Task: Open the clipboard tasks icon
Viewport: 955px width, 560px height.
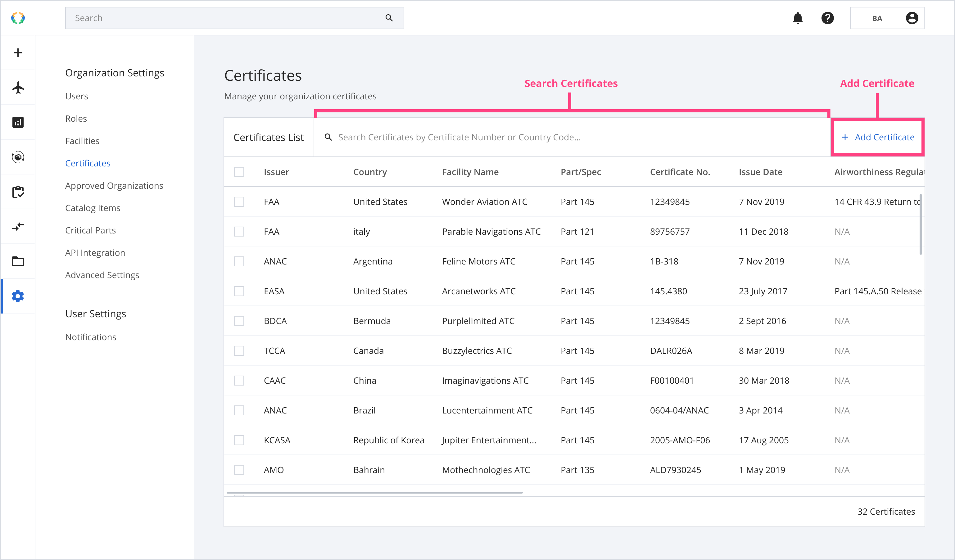Action: point(18,192)
